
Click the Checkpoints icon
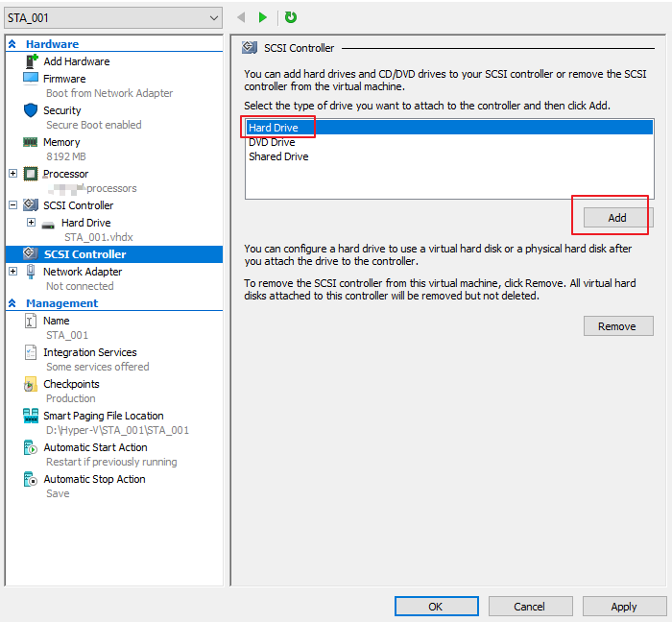coord(30,384)
